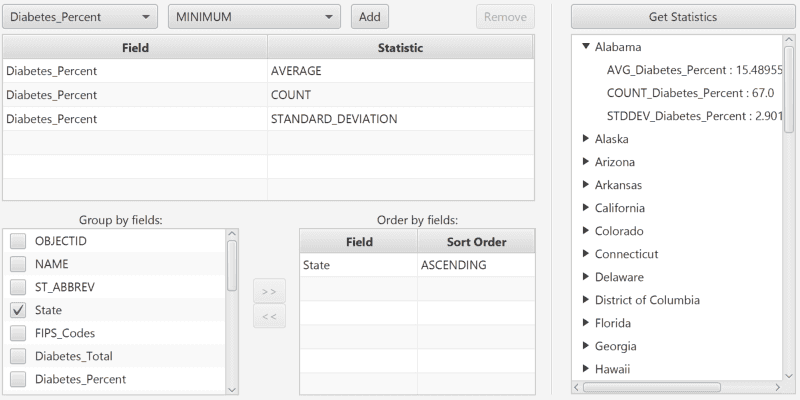The height and width of the screenshot is (400, 800).
Task: Check the OBJECTID group-by checkbox
Action: [18, 241]
